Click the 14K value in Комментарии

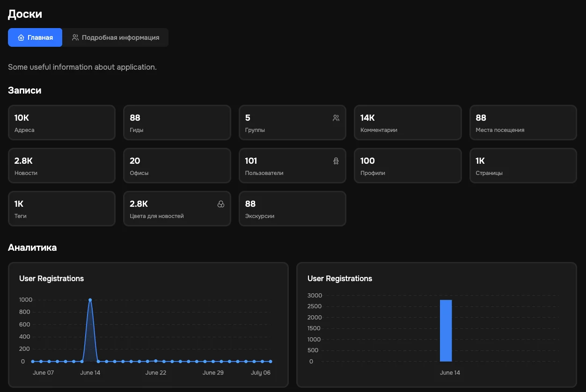point(367,118)
